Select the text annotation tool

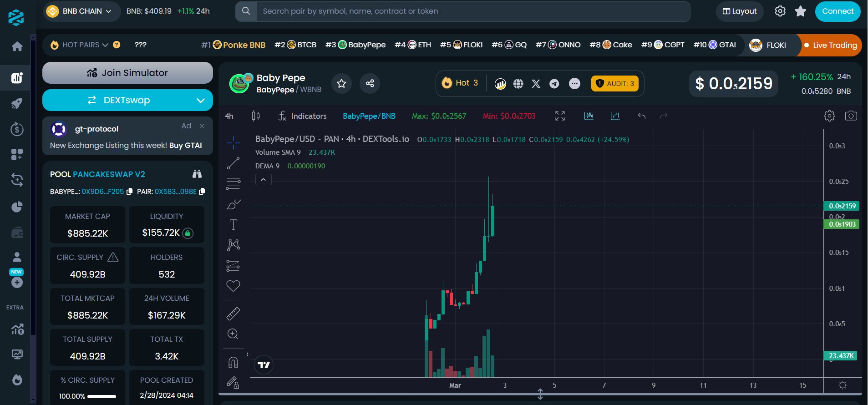coord(233,224)
